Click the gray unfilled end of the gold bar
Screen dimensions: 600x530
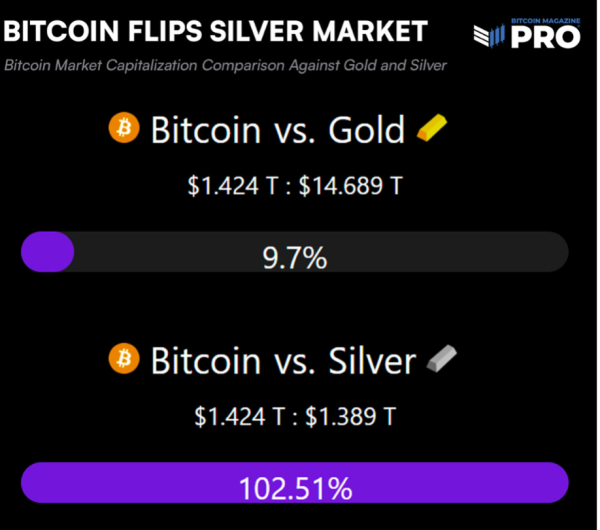[x=540, y=252]
